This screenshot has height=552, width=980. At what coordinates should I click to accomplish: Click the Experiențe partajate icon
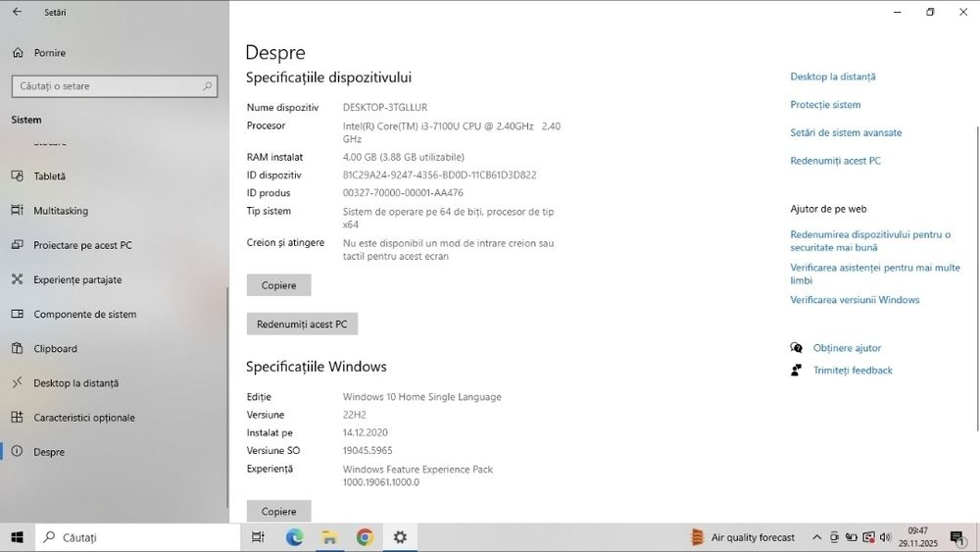click(x=18, y=278)
